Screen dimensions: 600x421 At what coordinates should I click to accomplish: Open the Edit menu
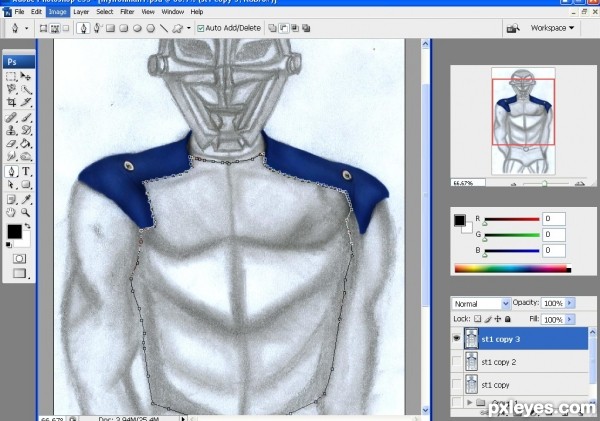tap(36, 12)
